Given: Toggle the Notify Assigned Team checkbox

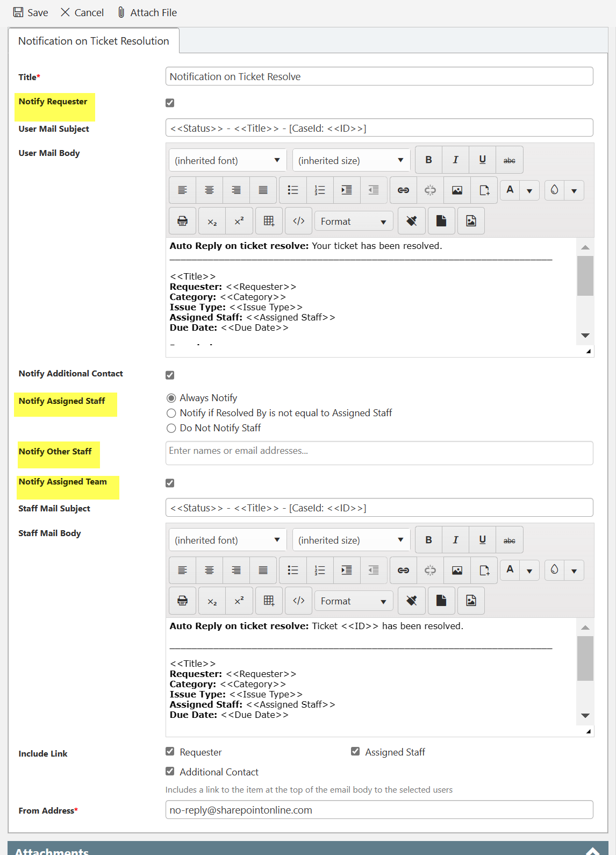Looking at the screenshot, I should [170, 483].
